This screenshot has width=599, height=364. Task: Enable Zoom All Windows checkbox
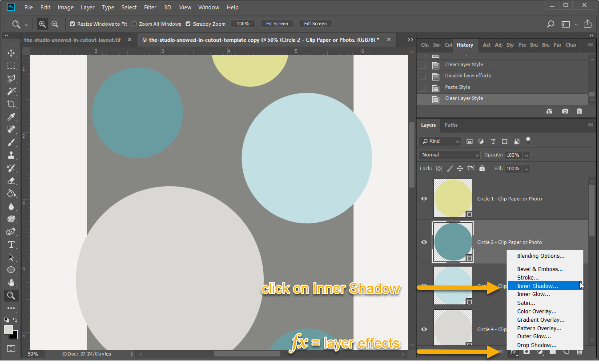click(x=134, y=24)
